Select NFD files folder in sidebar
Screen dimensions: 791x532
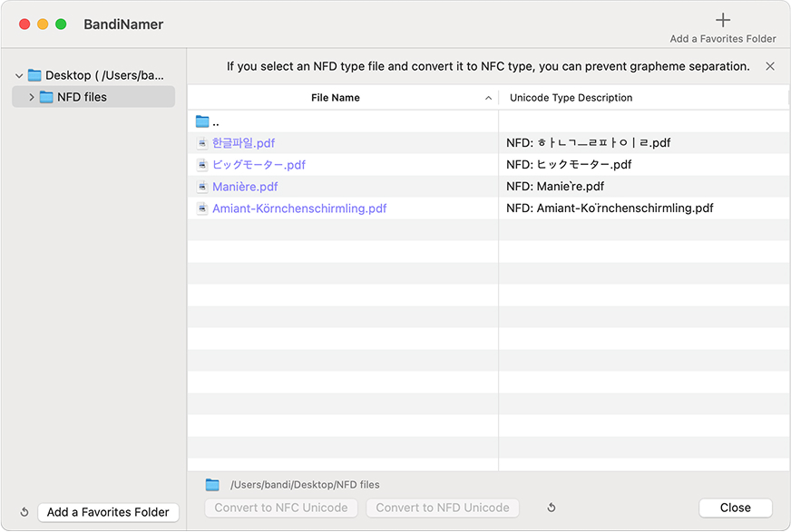(x=82, y=97)
